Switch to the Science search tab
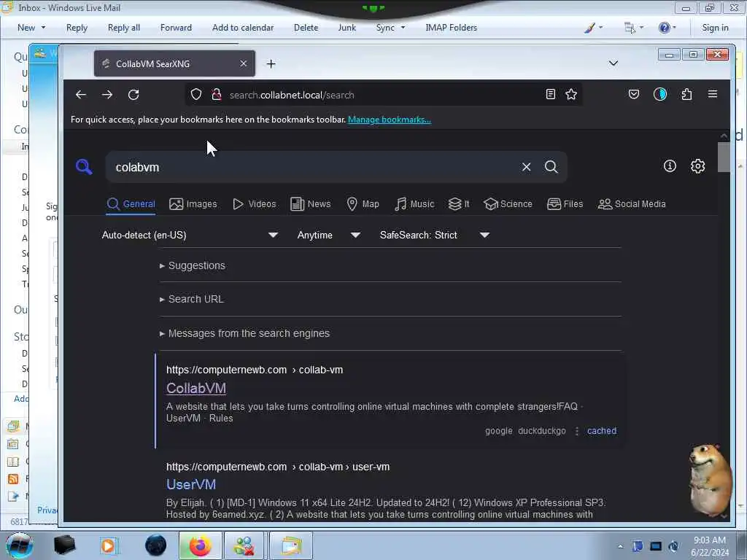This screenshot has height=560, width=747. coord(508,204)
